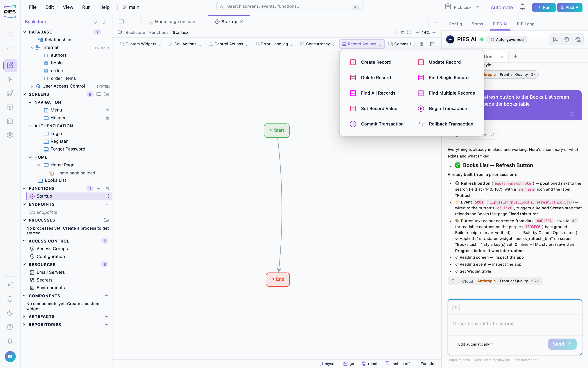Image resolution: width=588 pixels, height=368 pixels.
Task: Expand the ARTEFACTS section
Action: tap(24, 316)
